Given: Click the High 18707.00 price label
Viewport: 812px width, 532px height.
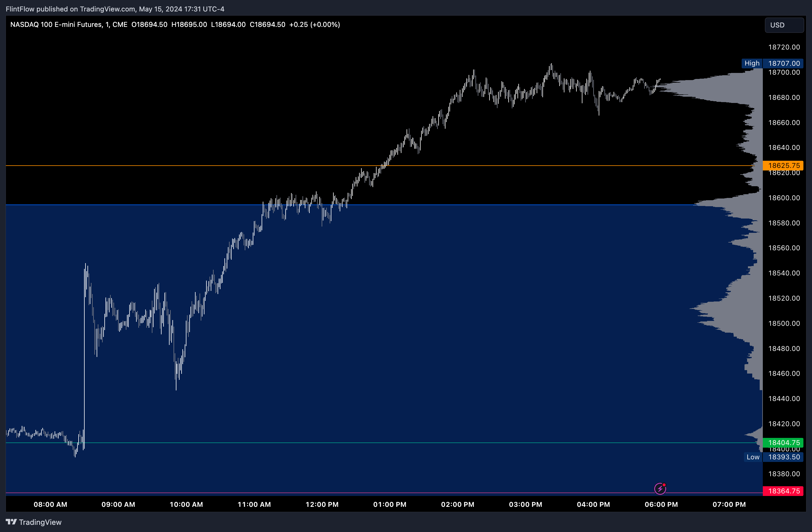Looking at the screenshot, I should (773, 63).
